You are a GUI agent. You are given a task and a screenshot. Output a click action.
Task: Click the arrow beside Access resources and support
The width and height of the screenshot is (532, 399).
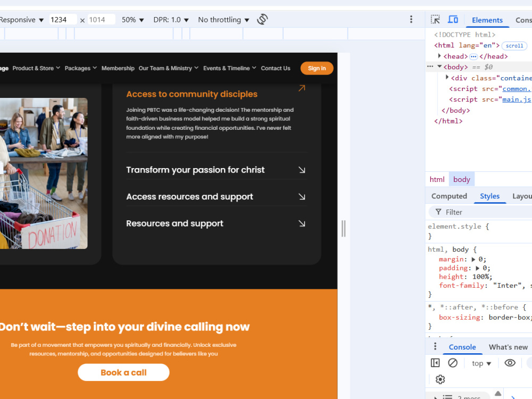[302, 197]
